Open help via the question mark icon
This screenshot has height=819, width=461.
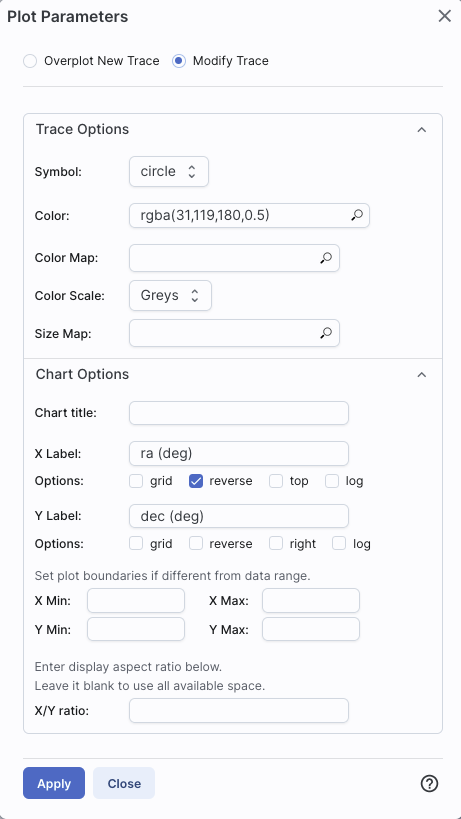point(429,783)
